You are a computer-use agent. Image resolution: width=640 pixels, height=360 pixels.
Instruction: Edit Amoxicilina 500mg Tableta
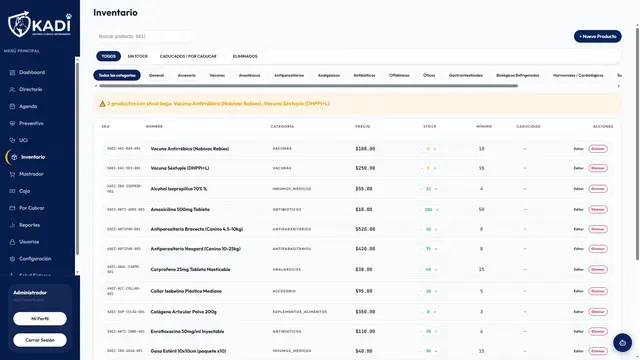(578, 210)
